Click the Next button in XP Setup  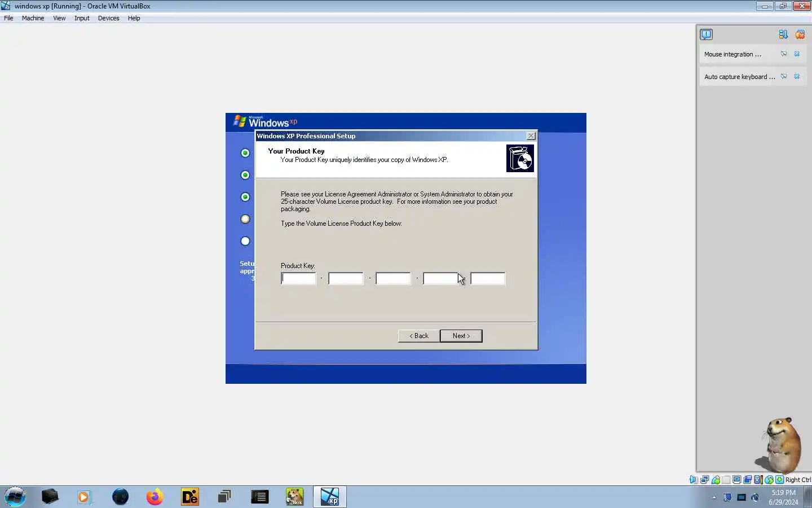point(461,336)
